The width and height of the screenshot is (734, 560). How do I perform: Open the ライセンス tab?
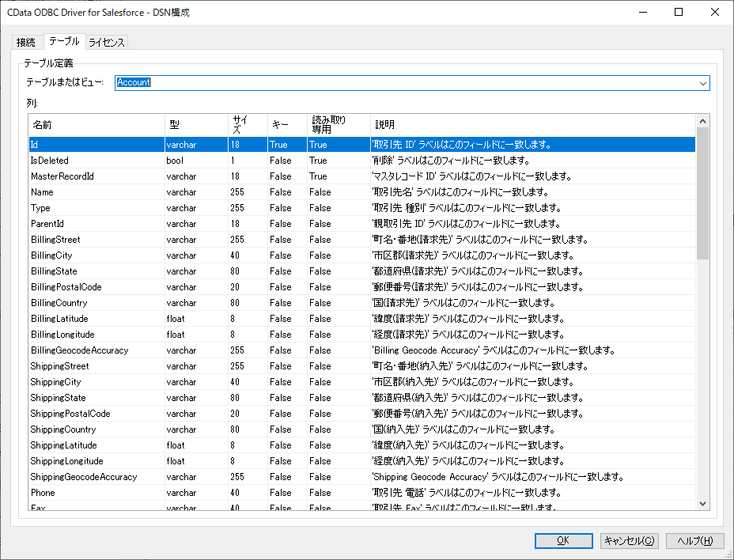(105, 42)
